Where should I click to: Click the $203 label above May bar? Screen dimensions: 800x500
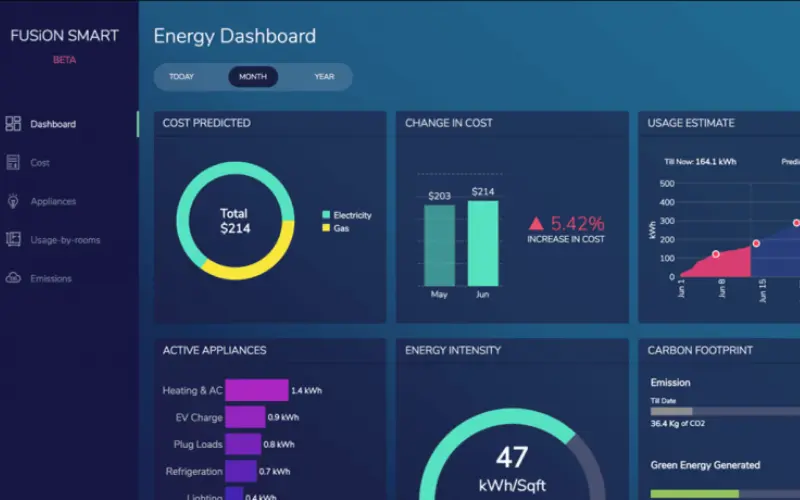click(x=440, y=196)
